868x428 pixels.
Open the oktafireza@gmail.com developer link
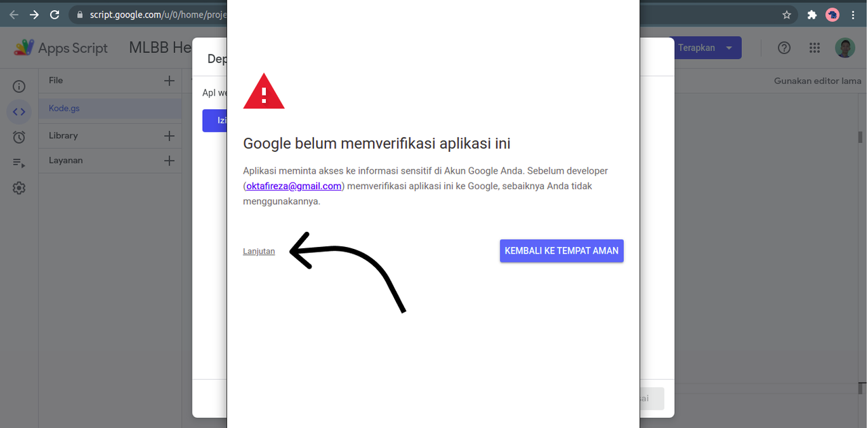tap(294, 186)
